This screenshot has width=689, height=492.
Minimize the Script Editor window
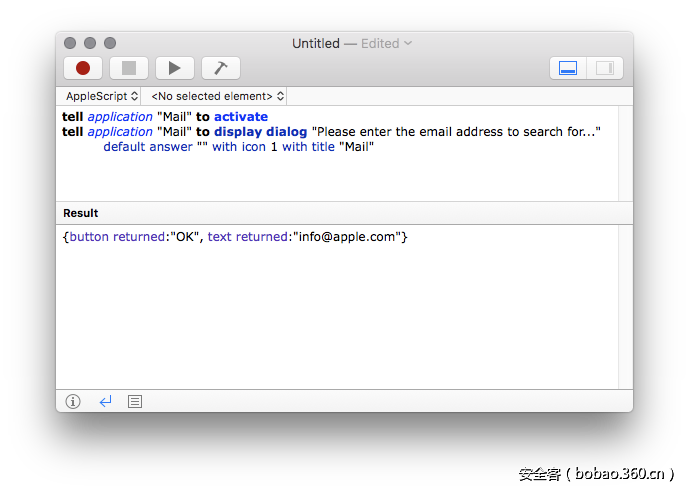click(x=90, y=43)
